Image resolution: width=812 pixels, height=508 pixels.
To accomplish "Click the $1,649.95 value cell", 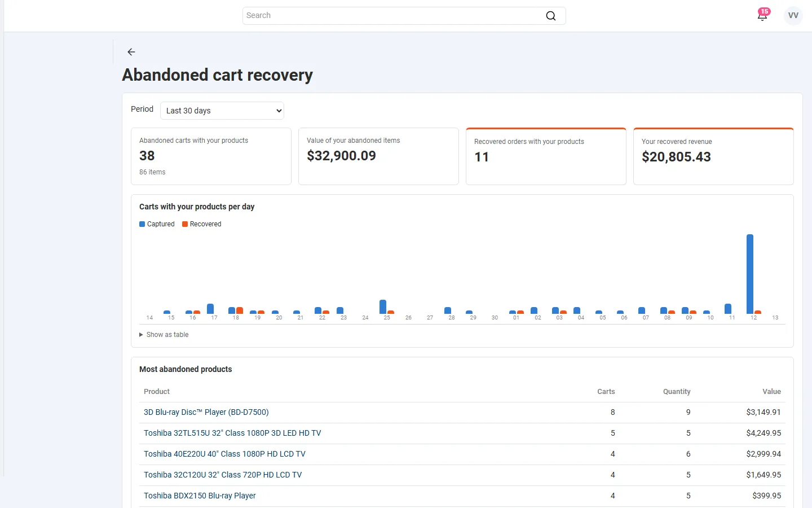I will point(764,475).
